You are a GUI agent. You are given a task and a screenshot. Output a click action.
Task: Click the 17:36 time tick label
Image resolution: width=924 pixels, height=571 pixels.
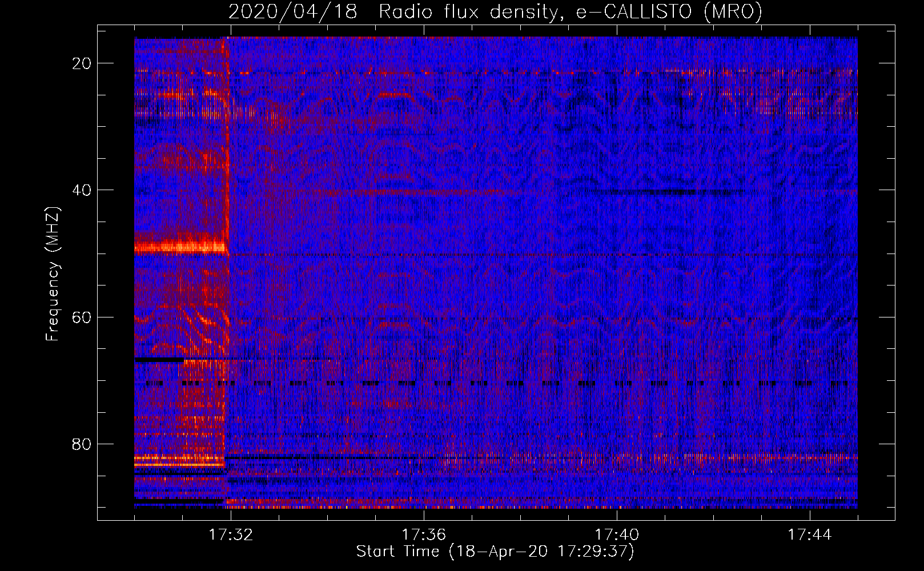(x=424, y=534)
